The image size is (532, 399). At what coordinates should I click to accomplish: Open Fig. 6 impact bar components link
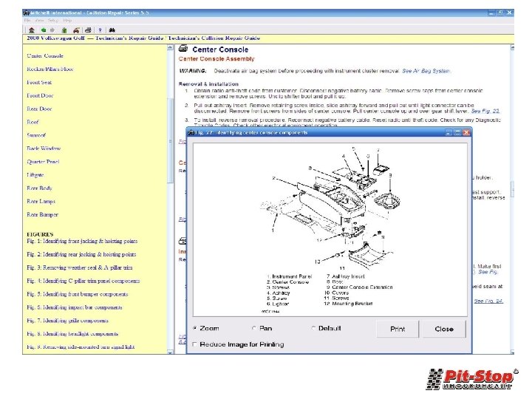(75, 307)
